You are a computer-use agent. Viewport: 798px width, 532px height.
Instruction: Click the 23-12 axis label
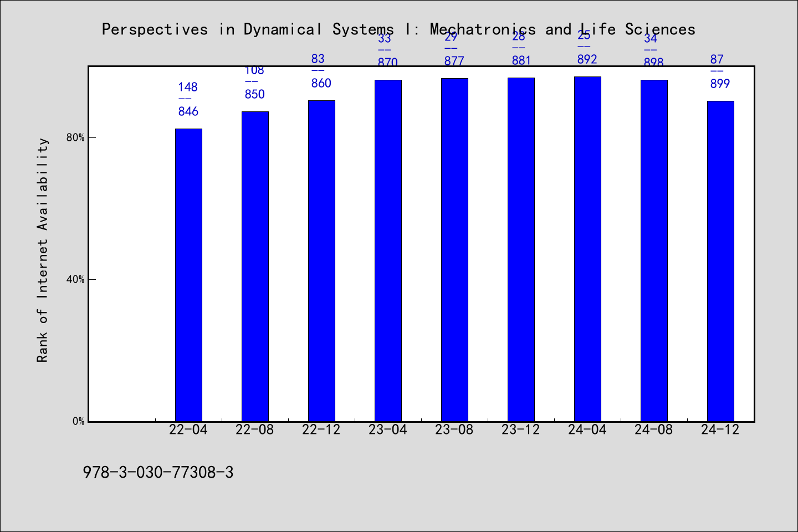tap(521, 429)
